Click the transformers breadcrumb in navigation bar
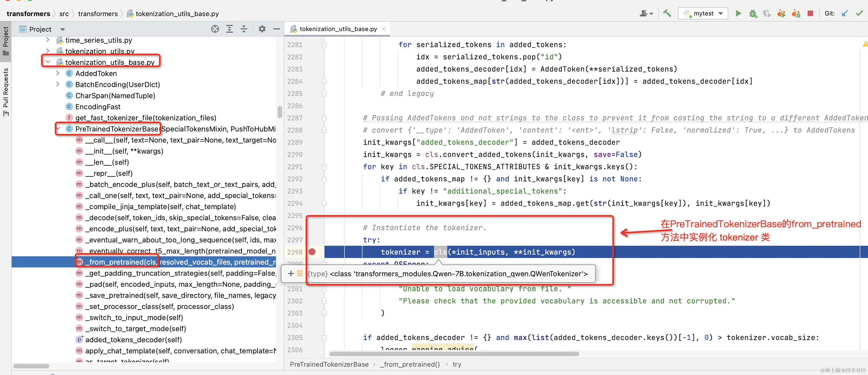The image size is (868, 375). (28, 14)
